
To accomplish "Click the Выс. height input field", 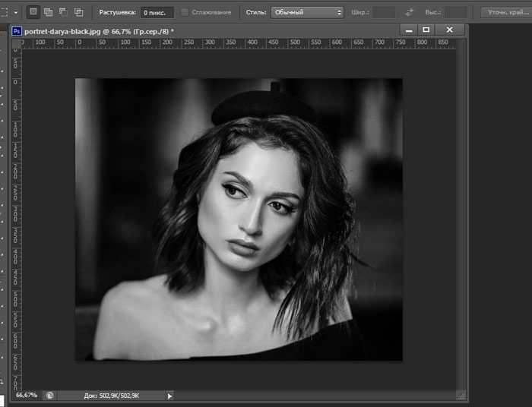I will tap(456, 13).
